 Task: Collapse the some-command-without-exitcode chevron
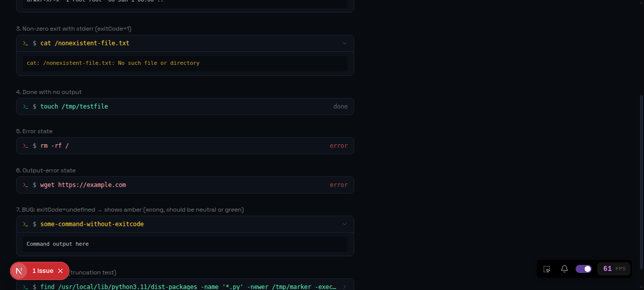345,224
